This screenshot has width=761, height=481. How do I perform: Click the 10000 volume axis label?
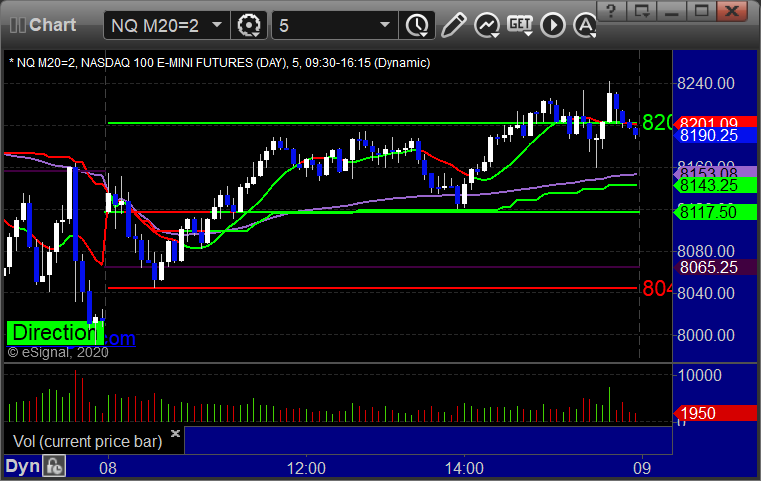tap(699, 375)
